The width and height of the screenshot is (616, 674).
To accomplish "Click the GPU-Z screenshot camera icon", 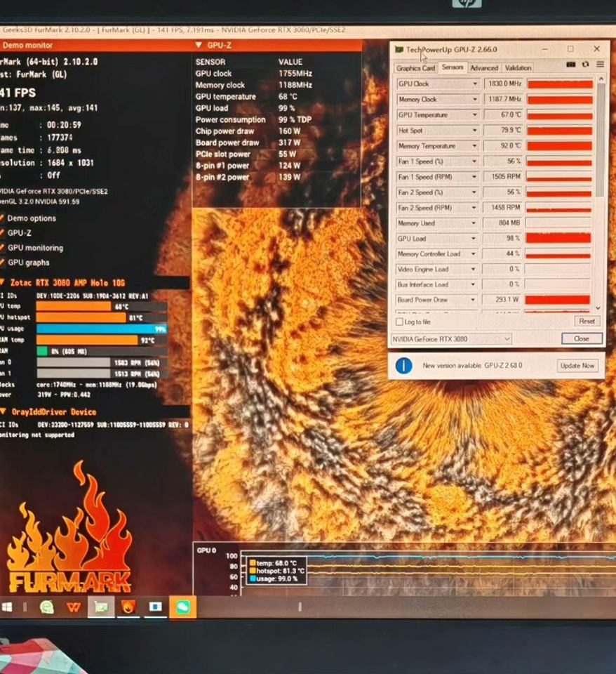I will (x=570, y=65).
